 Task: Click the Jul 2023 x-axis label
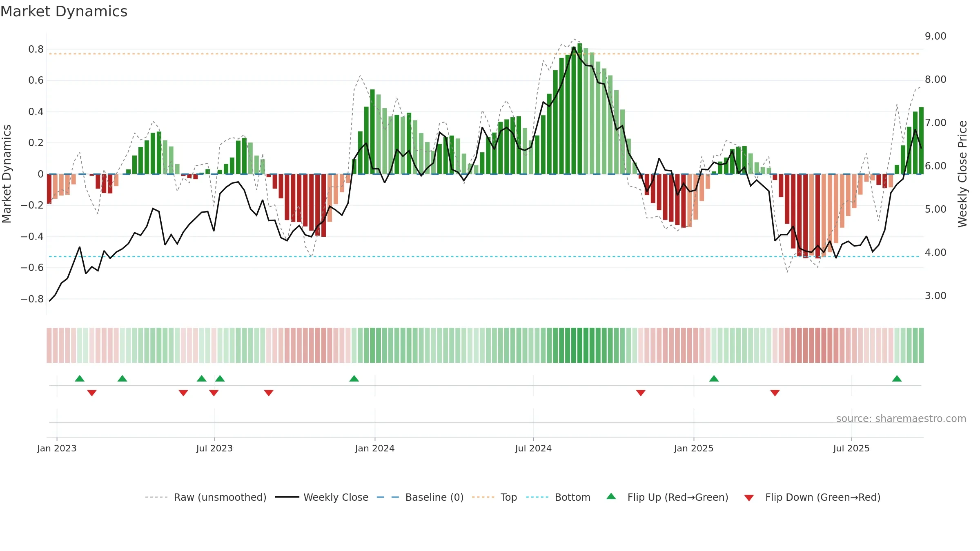(x=214, y=448)
